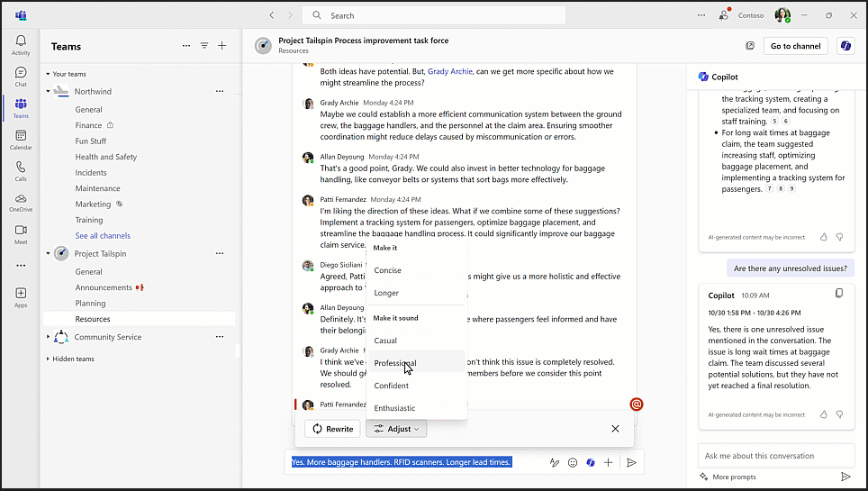Close the Copilot rewrite bar
This screenshot has height=491, width=868.
point(615,429)
